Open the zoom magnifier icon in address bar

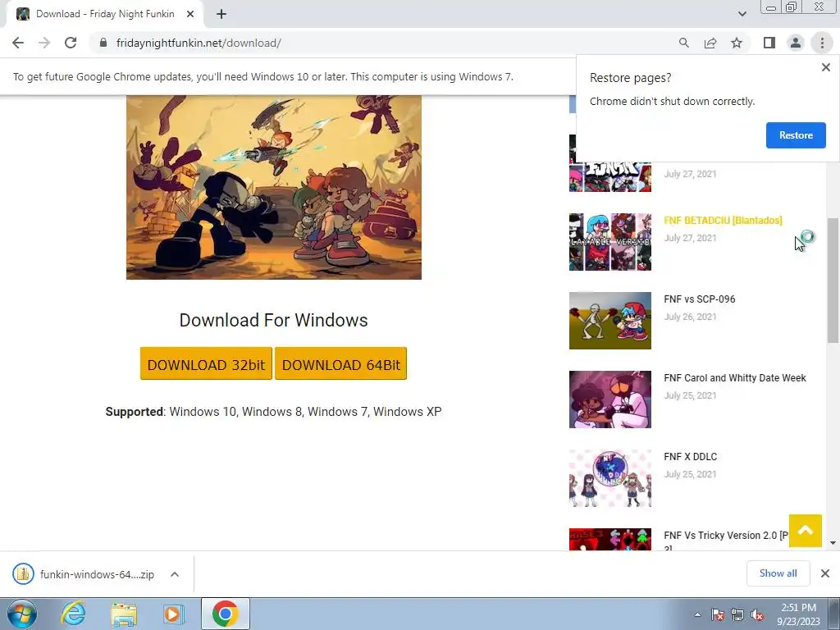coord(683,43)
